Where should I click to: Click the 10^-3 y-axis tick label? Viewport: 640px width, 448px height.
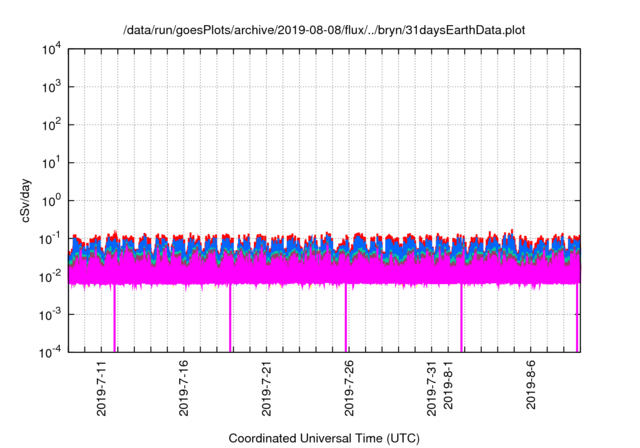coord(50,315)
